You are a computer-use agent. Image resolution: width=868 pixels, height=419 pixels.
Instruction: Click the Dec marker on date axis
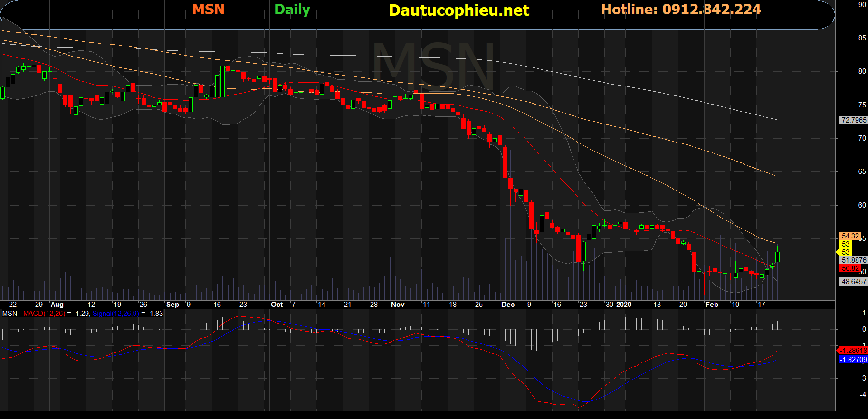(x=508, y=305)
